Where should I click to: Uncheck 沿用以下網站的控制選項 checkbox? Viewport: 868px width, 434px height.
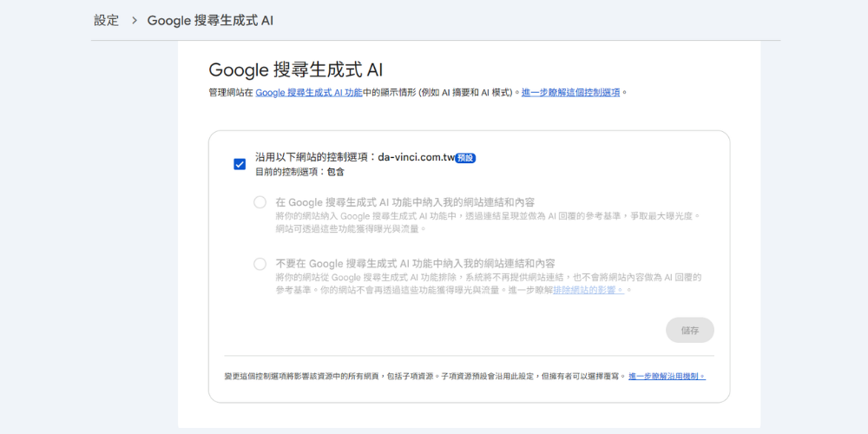pyautogui.click(x=240, y=164)
